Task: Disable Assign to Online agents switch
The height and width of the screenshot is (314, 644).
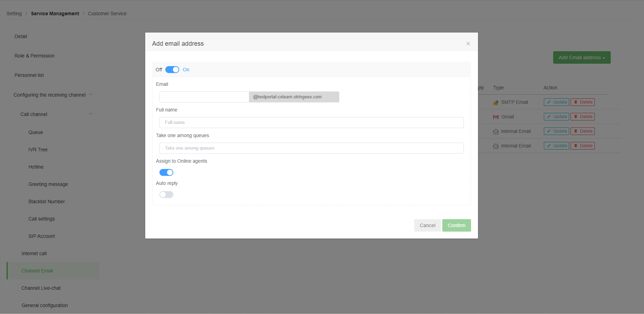Action: point(166,172)
